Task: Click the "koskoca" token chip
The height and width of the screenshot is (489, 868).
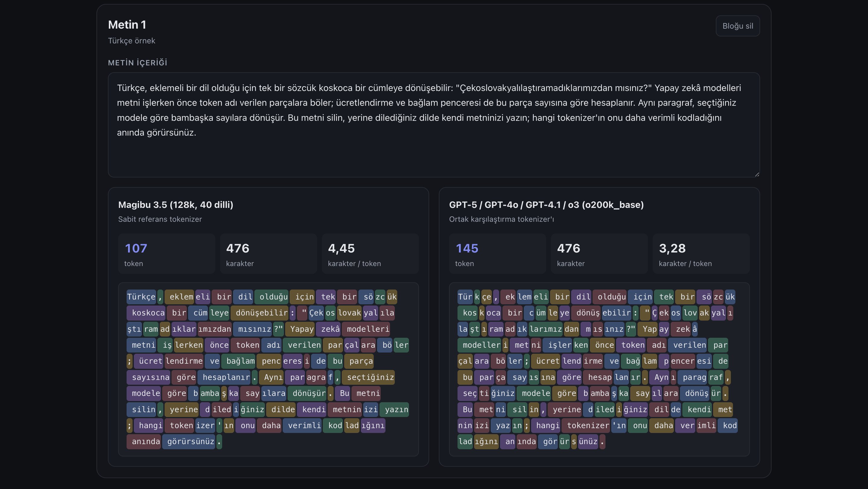Action: (x=146, y=313)
